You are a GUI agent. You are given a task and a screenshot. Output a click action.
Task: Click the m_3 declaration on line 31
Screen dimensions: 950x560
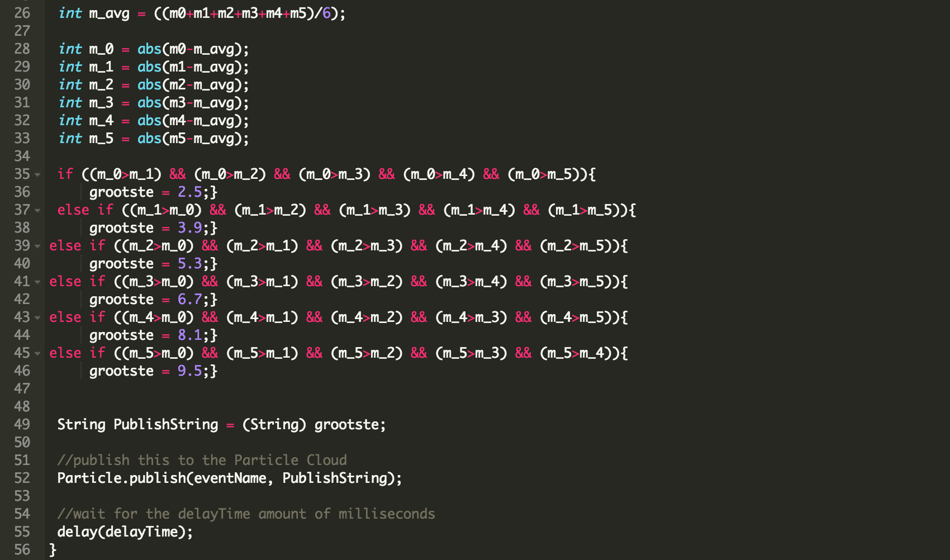pyautogui.click(x=101, y=103)
